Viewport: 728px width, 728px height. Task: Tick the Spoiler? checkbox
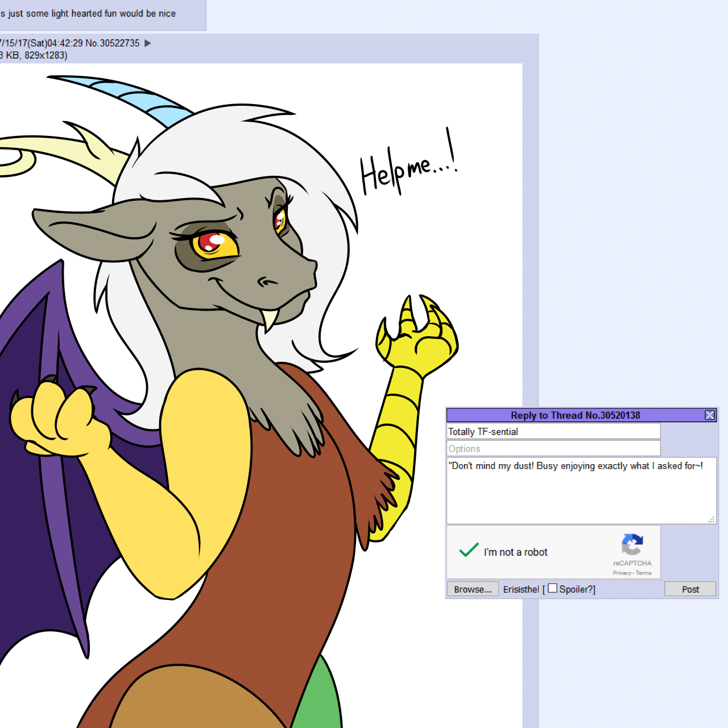[552, 588]
